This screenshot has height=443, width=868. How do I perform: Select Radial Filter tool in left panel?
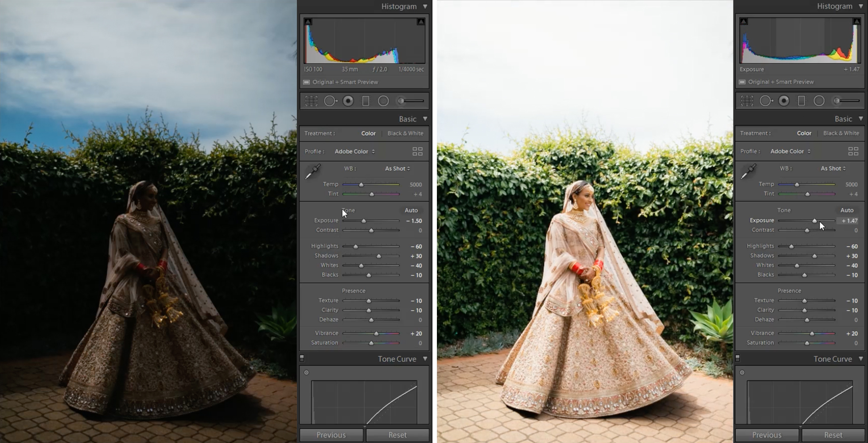click(383, 101)
